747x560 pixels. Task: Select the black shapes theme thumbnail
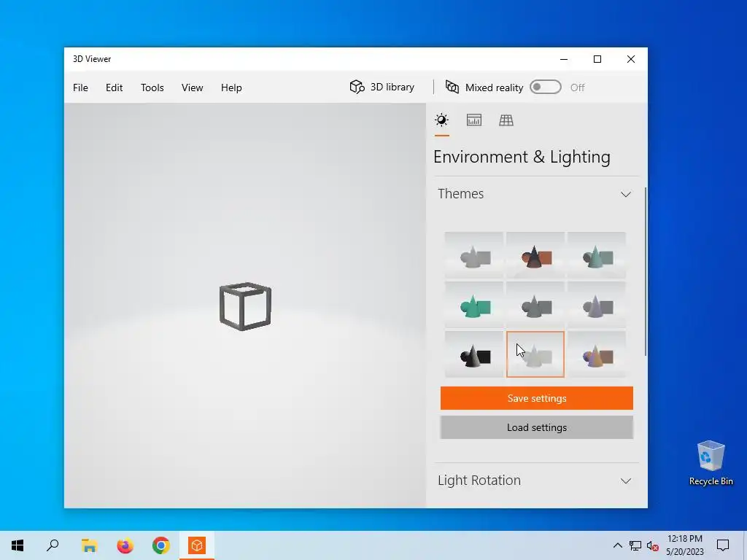pyautogui.click(x=474, y=354)
